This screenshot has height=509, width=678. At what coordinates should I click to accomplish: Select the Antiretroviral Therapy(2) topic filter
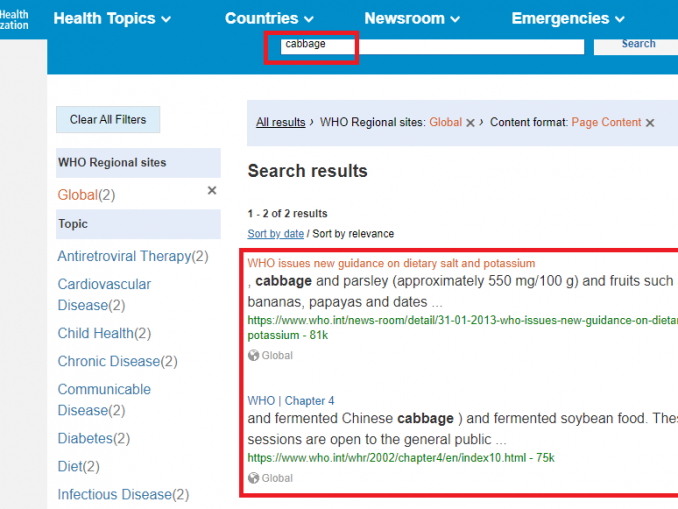133,256
